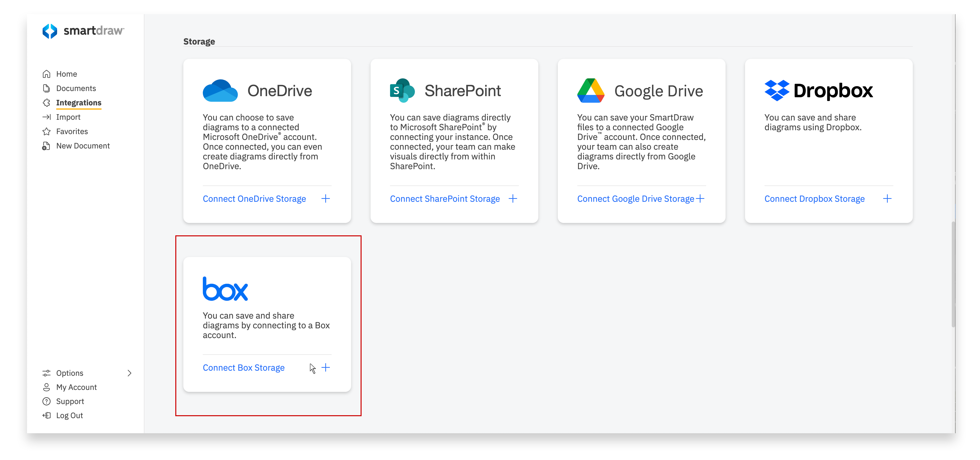Click the plus next to Connect OneDrive Storage
This screenshot has width=980, height=460.
coord(326,198)
